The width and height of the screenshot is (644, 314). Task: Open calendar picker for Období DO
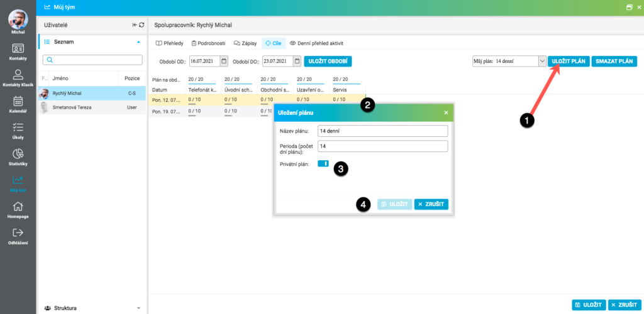(297, 62)
